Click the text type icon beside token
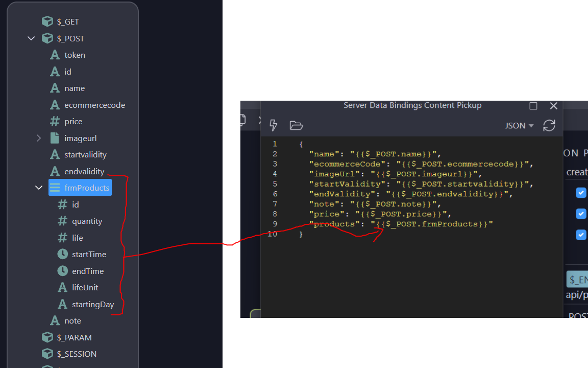The width and height of the screenshot is (588, 368). 55,55
